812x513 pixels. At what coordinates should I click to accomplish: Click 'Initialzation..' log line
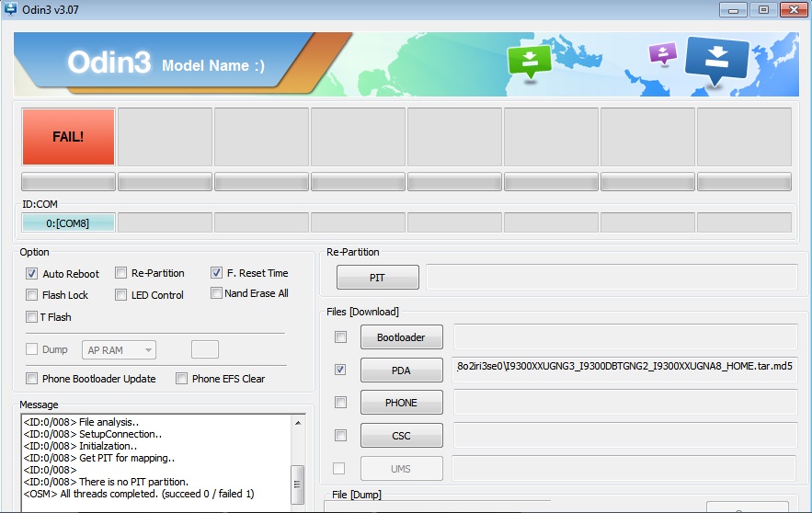(x=80, y=446)
